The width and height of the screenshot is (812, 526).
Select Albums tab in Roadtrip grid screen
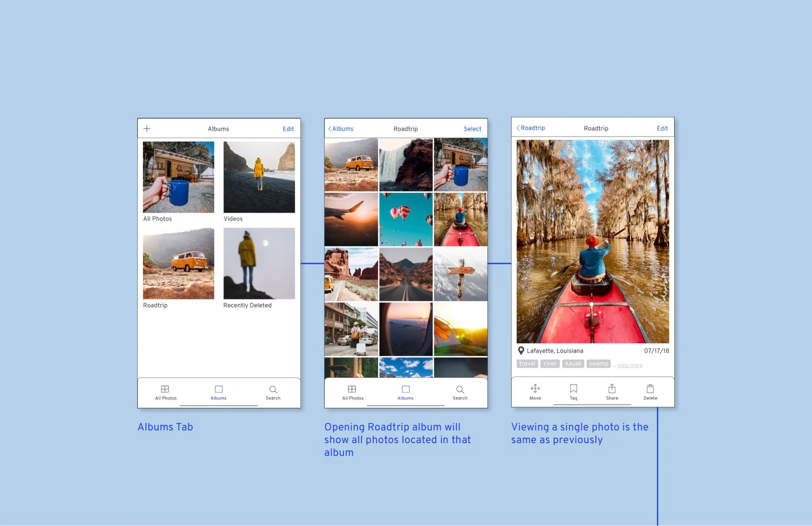405,393
